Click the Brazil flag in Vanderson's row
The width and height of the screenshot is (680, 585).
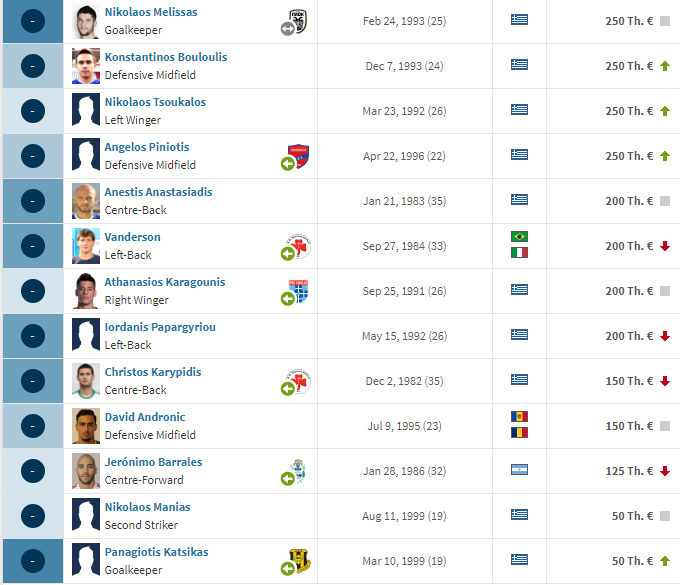click(519, 236)
